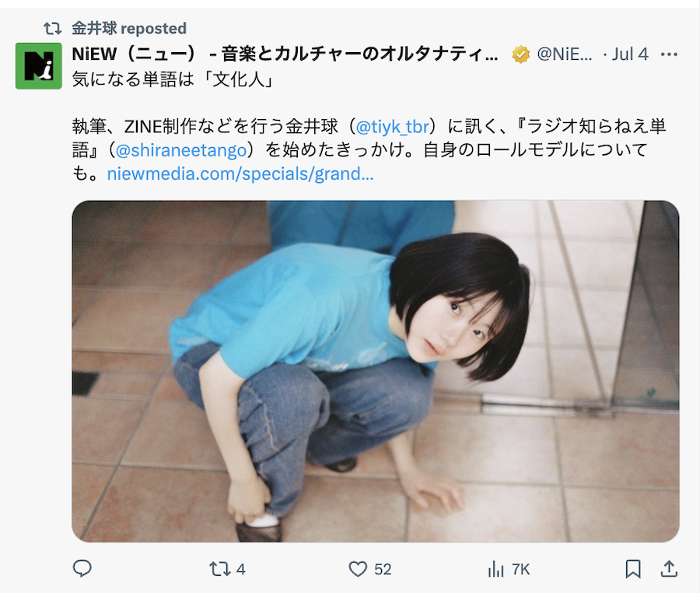Click the repost arrows beside 金井球 reposted

[x=53, y=29]
